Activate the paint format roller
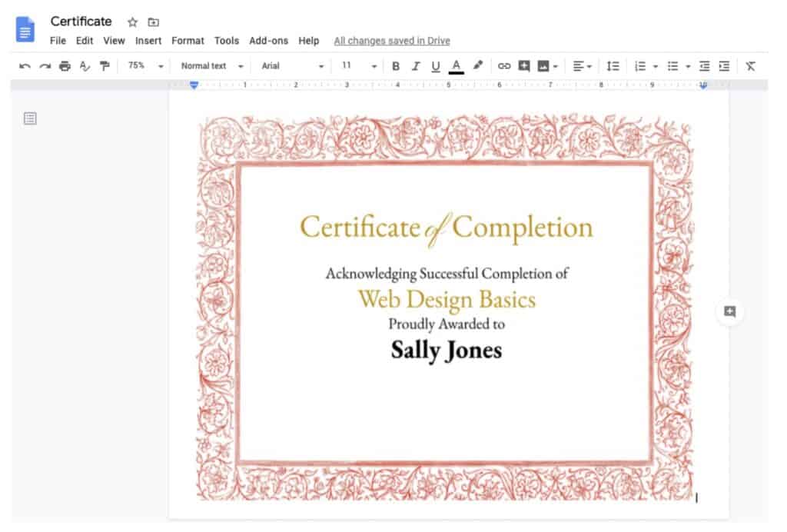The height and width of the screenshot is (532, 787). 105,66
